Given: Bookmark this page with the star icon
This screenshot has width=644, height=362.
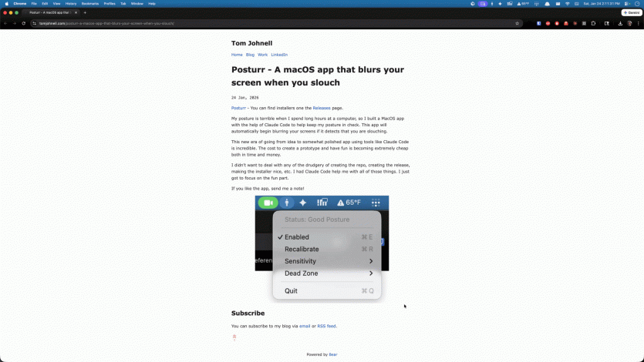Looking at the screenshot, I should coord(517,23).
